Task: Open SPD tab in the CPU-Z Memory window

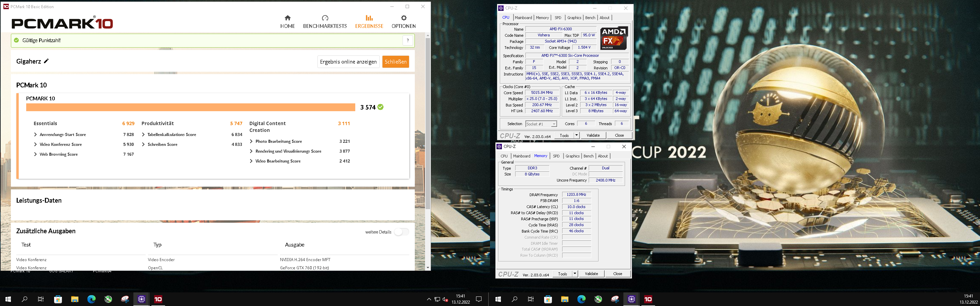Action: 556,156
